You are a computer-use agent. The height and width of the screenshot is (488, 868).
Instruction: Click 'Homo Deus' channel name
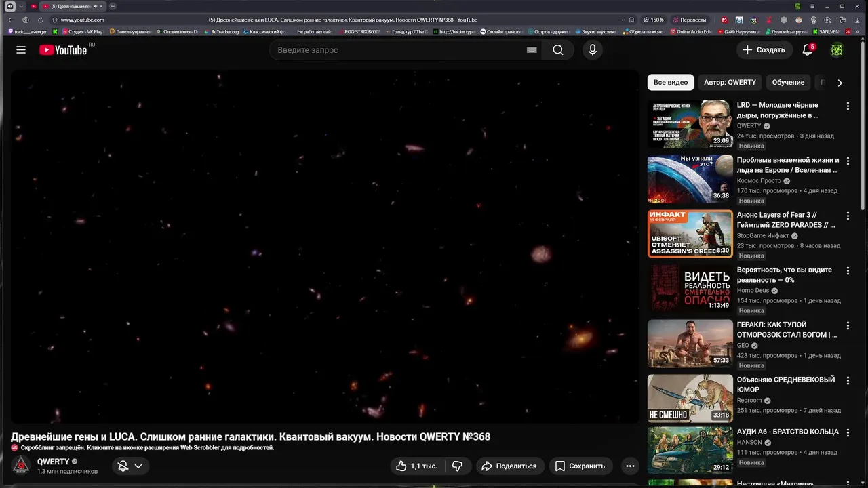click(x=753, y=291)
